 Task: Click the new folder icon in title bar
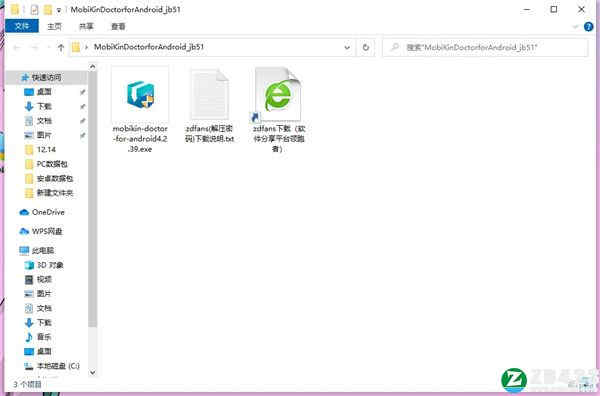[48, 10]
